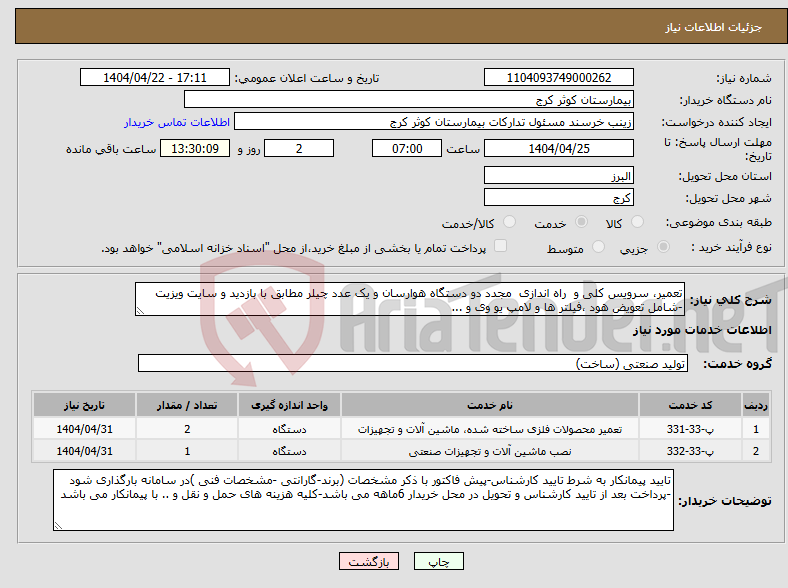Click the resize handle of description box
788x588 pixels.
tap(140, 311)
